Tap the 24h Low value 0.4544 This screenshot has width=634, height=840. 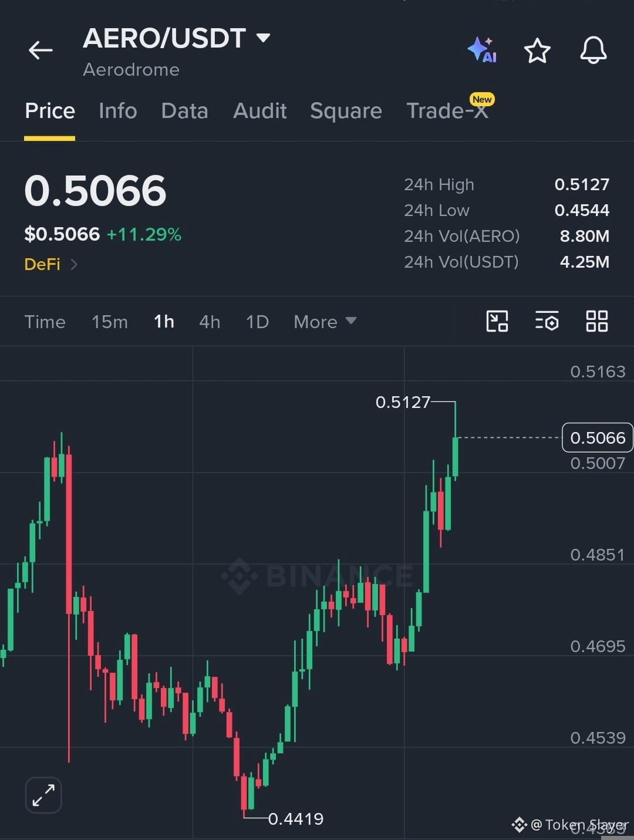582,210
